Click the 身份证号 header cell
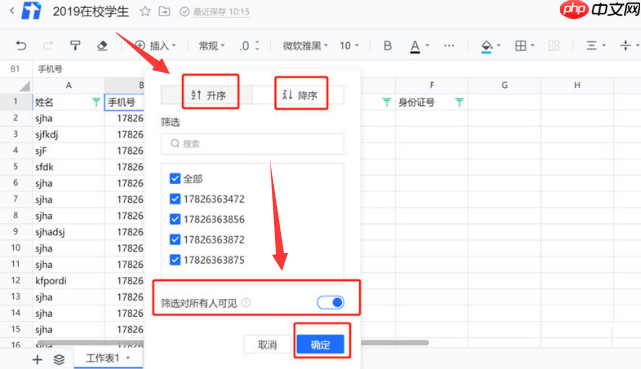This screenshot has width=641, height=369. click(432, 102)
